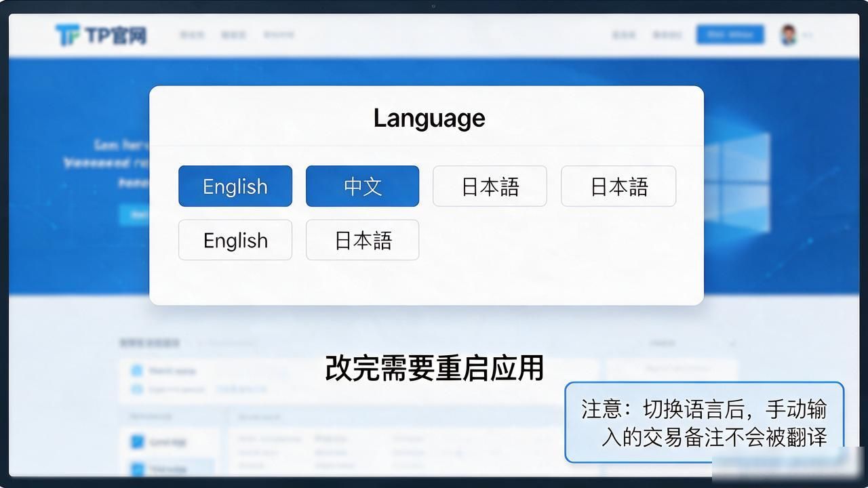Select the 日本語 option right beside 中文
This screenshot has height=488, width=868.
(x=490, y=186)
